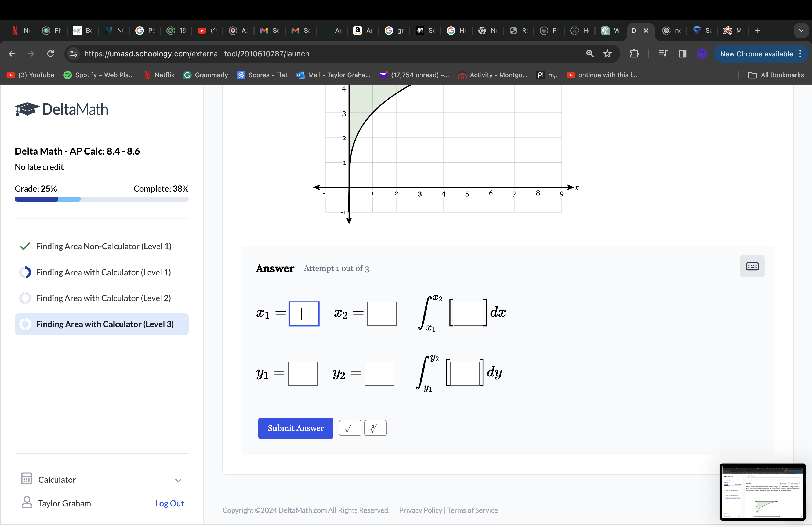Image resolution: width=812 pixels, height=527 pixels.
Task: Select Finding Area with Calculator (Level 2)
Action: [x=103, y=298]
